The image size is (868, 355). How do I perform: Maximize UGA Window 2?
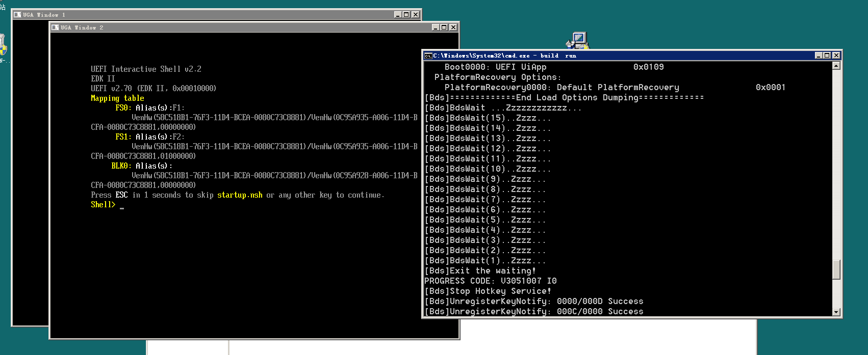point(444,28)
